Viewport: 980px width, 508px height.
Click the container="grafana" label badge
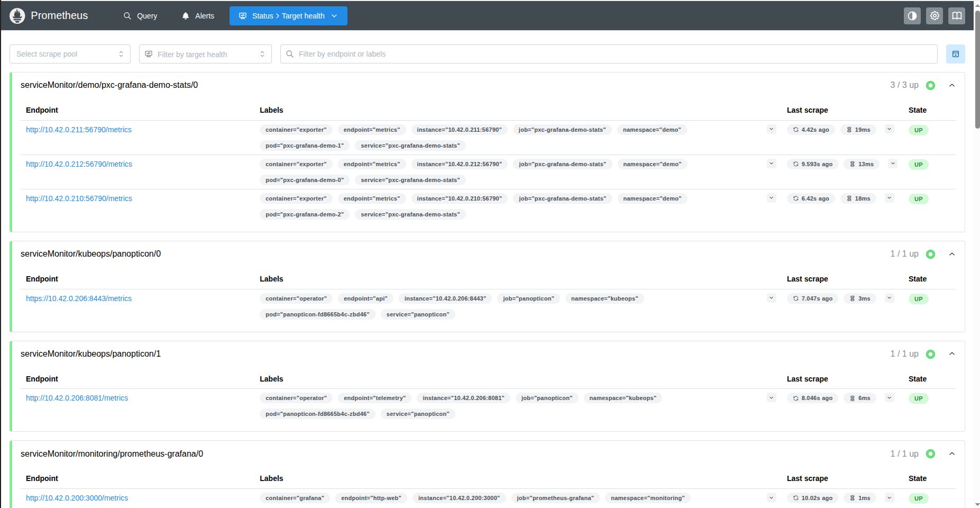pos(295,498)
